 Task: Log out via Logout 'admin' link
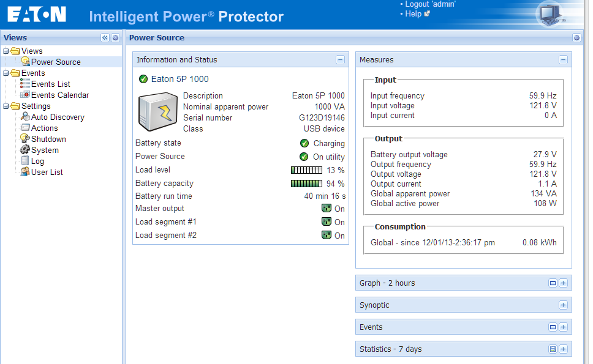click(x=431, y=4)
